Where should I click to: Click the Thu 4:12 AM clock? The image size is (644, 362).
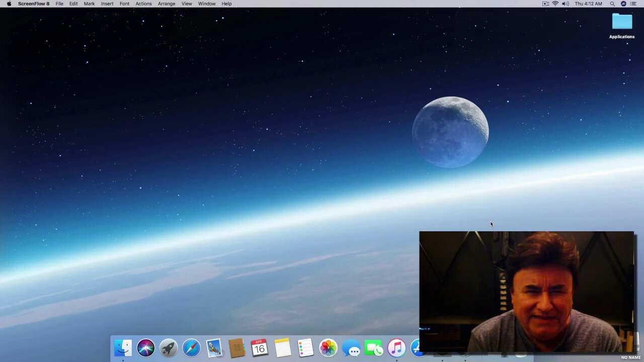click(x=588, y=4)
